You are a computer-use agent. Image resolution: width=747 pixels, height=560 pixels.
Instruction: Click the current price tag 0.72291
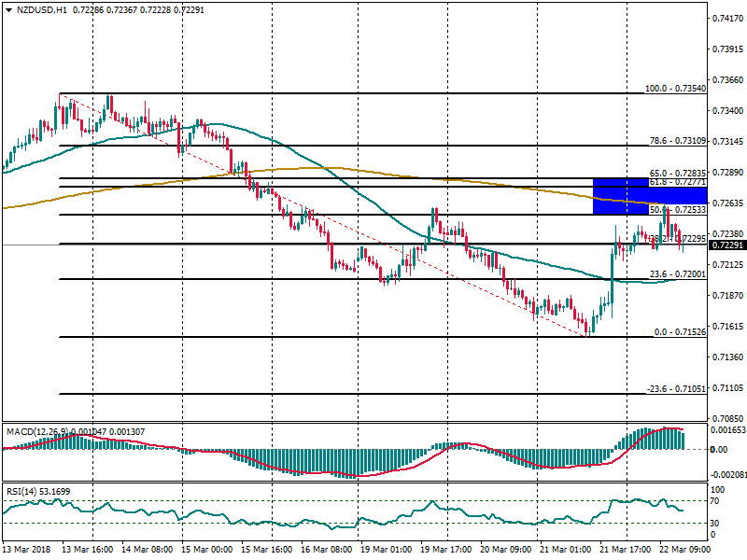727,245
